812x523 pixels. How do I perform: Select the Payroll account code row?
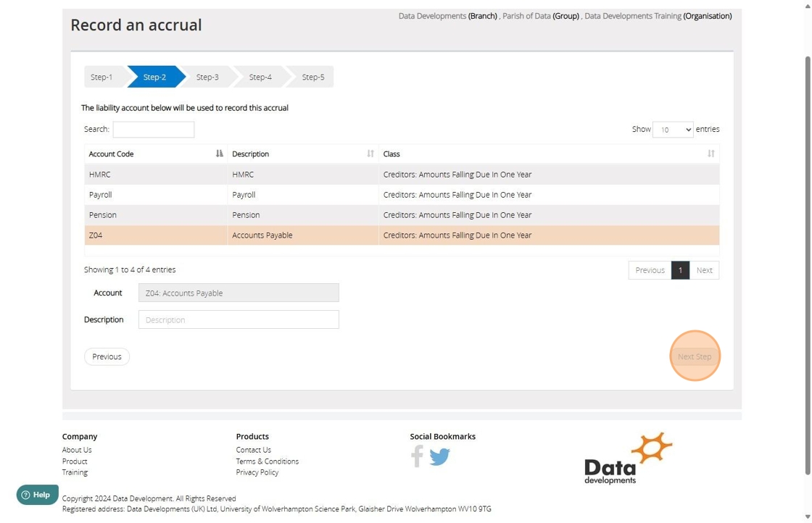coord(402,195)
